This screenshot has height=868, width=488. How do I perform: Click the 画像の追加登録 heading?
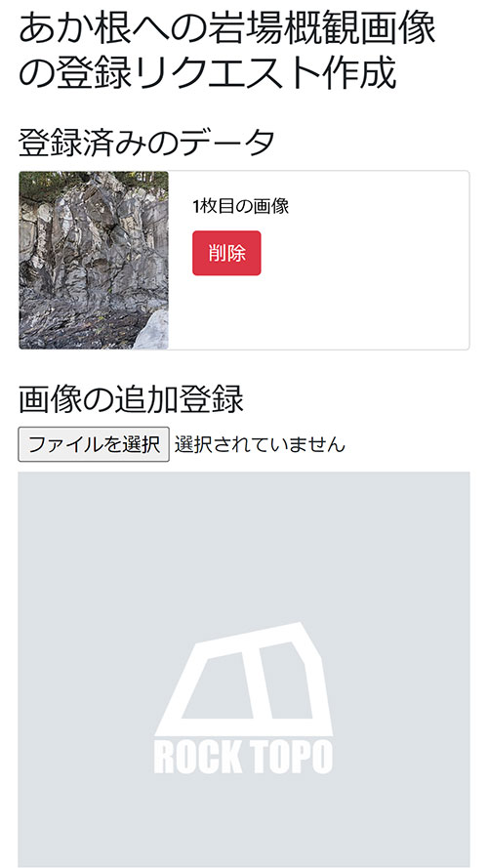click(131, 399)
